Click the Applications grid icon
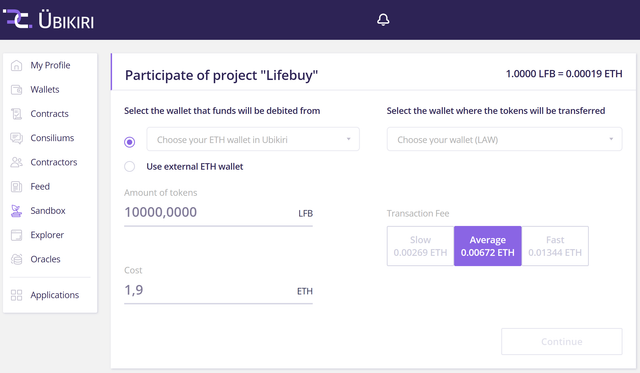The image size is (640, 373). point(16,295)
